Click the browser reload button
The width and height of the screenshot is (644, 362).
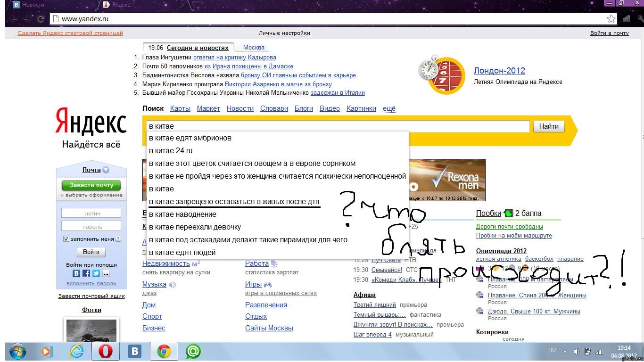coord(41,19)
